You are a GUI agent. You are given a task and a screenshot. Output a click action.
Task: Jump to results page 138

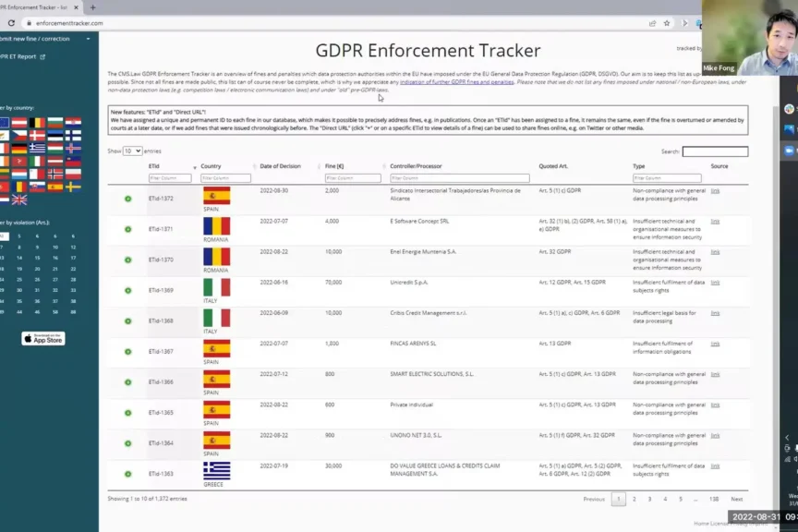coord(714,499)
